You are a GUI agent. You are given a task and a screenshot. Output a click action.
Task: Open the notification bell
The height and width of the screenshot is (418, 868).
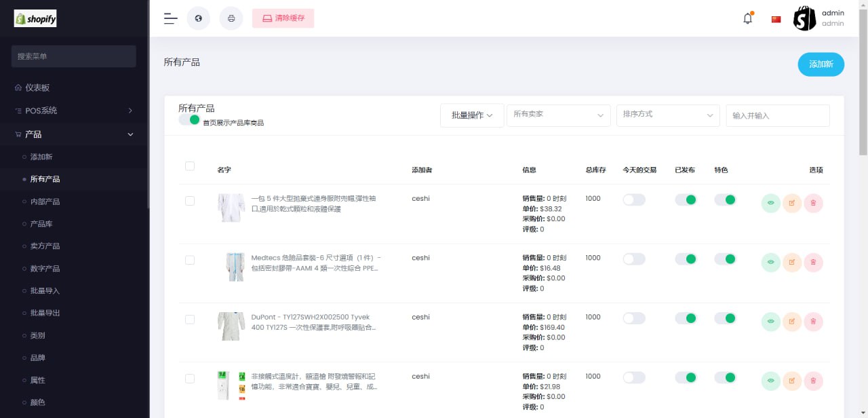pyautogui.click(x=748, y=18)
